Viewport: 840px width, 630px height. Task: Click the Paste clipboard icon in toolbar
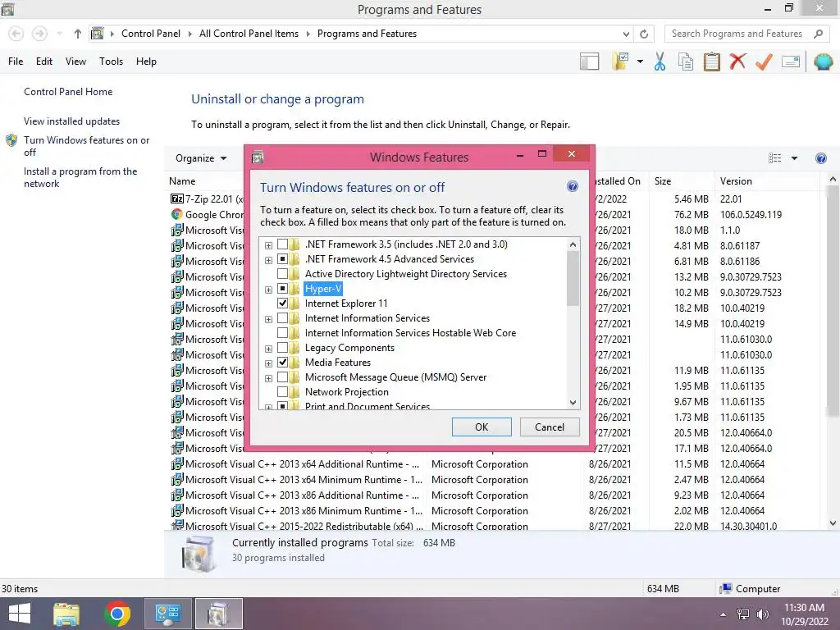(711, 62)
